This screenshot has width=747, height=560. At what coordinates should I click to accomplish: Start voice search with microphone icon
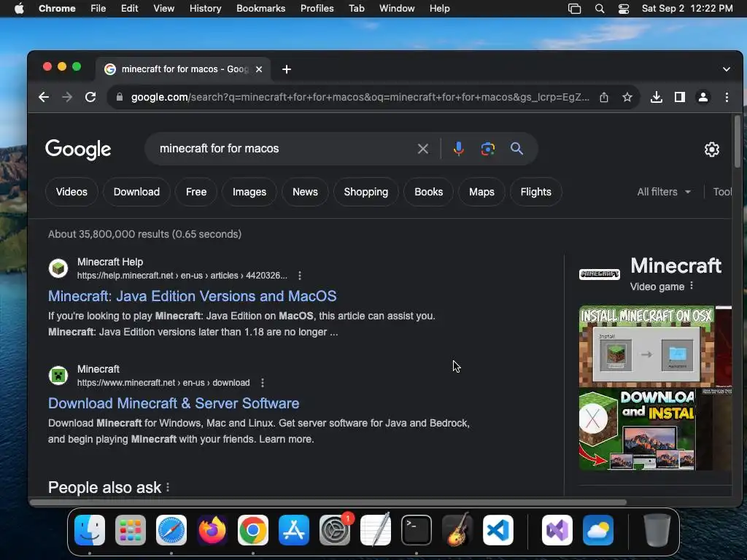459,149
